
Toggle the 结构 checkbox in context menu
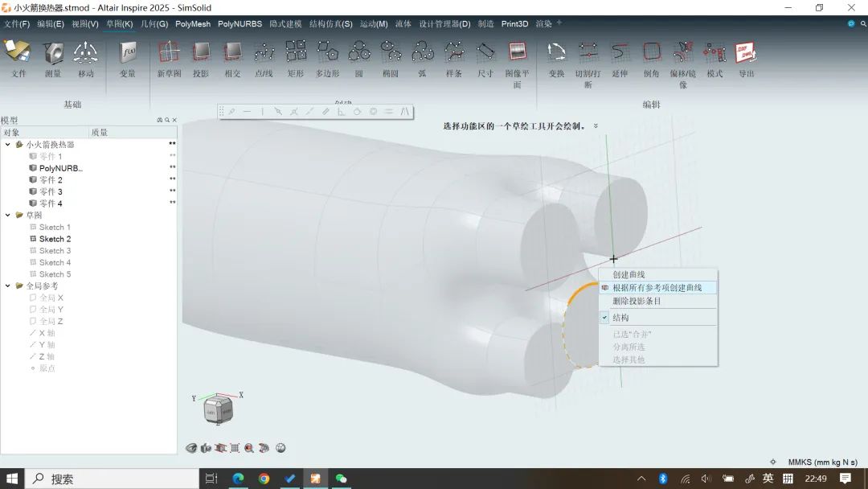click(x=605, y=318)
